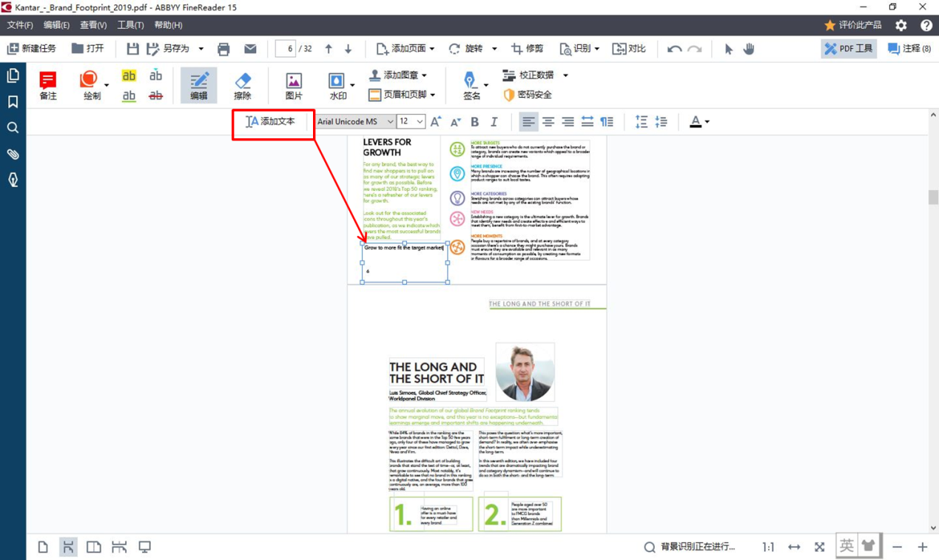This screenshot has width=939, height=560.
Task: Open the Digital Signatures panel in the sidebar
Action: pyautogui.click(x=13, y=180)
